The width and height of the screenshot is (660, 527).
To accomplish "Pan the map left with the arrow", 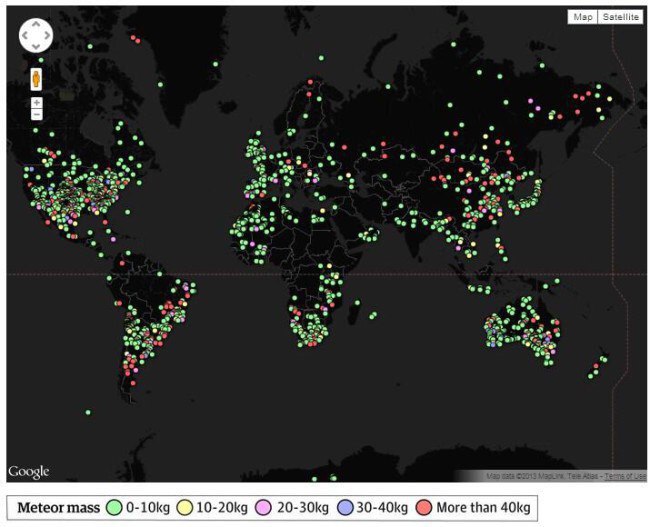I will (x=25, y=35).
